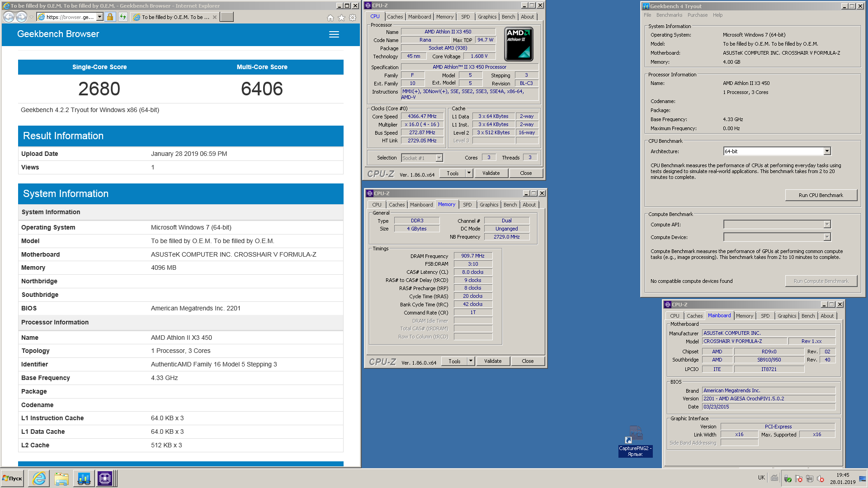Click the muted volume tray icon
This screenshot has width=868, height=488.
821,479
